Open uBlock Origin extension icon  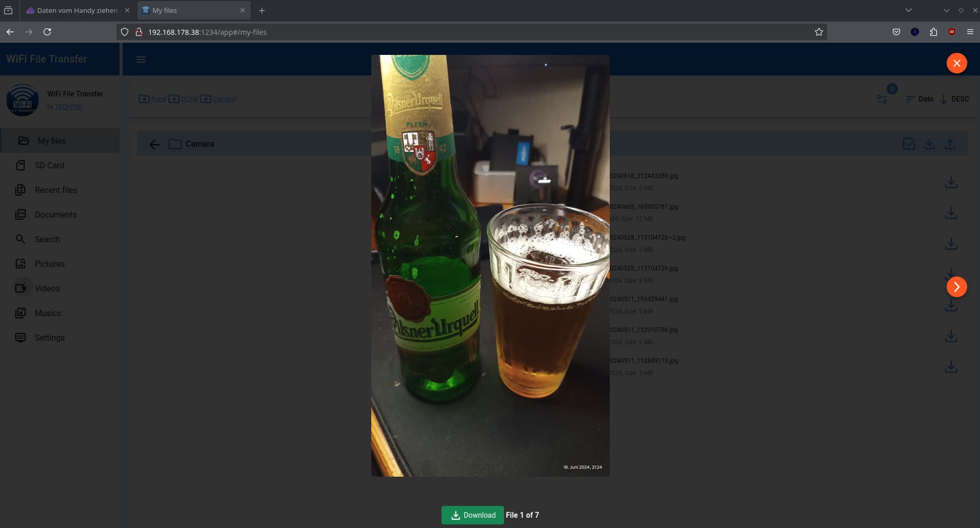pos(952,32)
